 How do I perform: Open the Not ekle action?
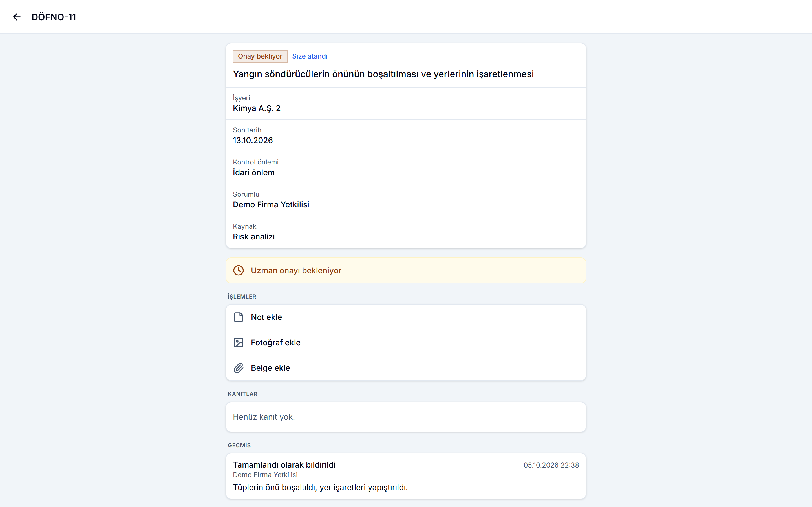[x=406, y=317]
